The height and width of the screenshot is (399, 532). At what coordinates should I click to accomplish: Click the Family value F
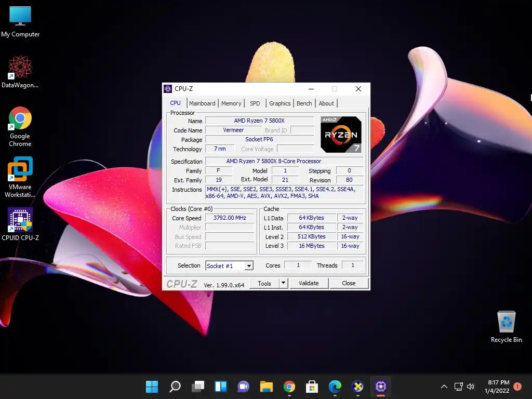coord(219,170)
